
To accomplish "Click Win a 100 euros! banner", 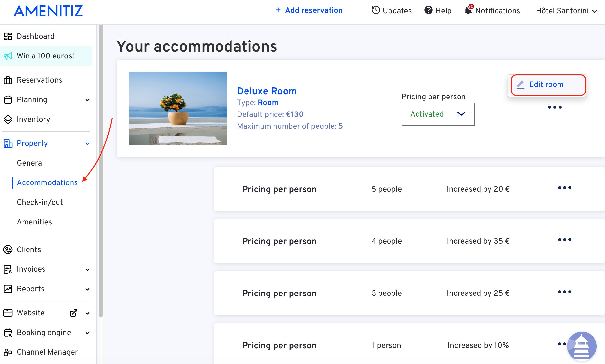I will click(x=46, y=56).
